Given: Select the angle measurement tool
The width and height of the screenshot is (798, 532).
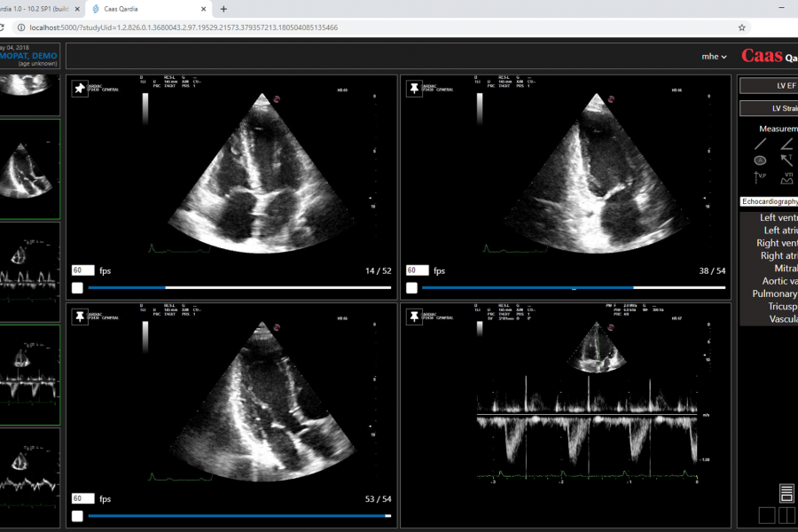Looking at the screenshot, I should click(x=786, y=144).
